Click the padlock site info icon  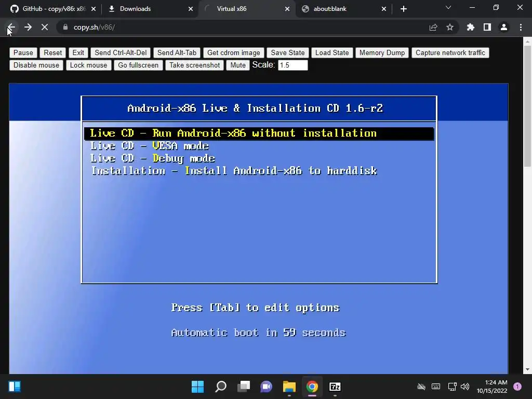coord(65,27)
